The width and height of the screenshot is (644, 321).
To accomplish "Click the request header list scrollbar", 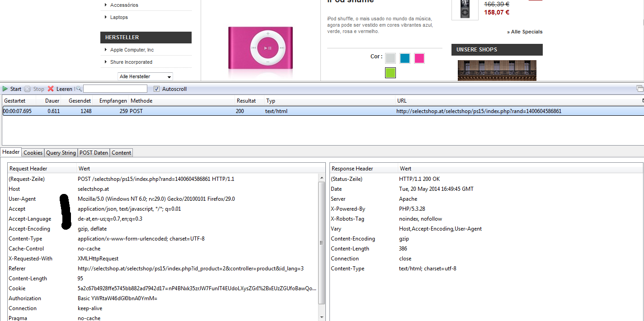I will pos(322,242).
